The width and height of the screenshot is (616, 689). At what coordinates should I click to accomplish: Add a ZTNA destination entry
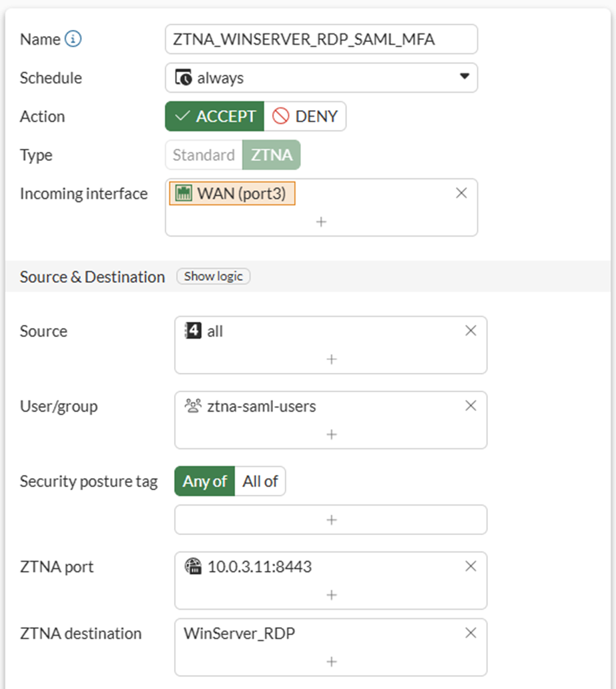tap(331, 662)
